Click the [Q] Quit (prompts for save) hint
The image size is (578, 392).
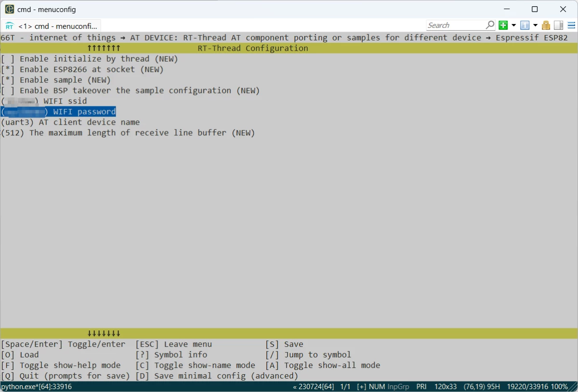66,376
